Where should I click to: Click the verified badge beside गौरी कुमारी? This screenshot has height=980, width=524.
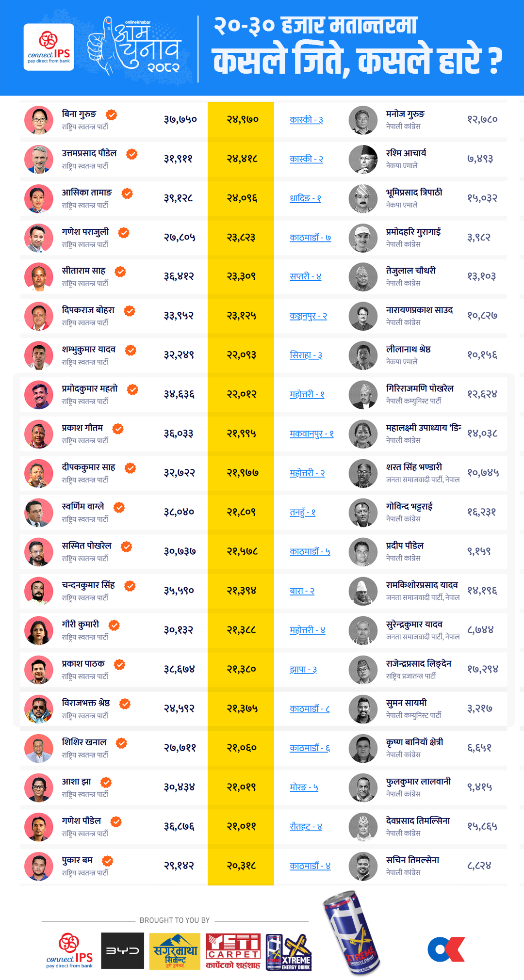114,625
